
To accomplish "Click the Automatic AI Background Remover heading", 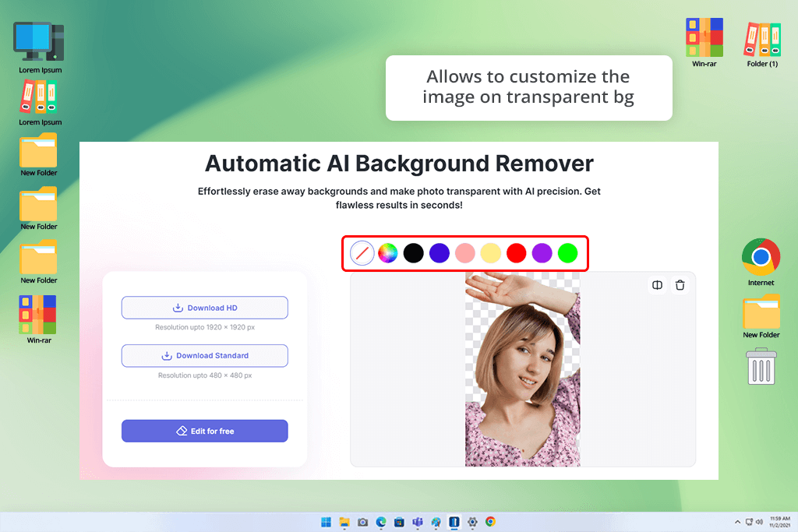I will click(x=399, y=164).
